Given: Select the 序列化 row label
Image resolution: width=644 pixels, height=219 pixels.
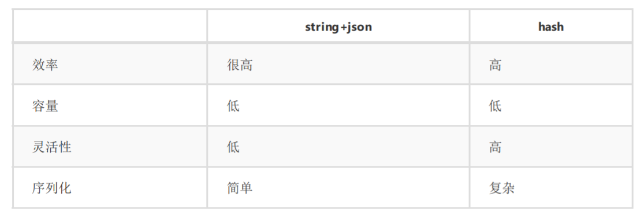Looking at the screenshot, I should point(52,188).
